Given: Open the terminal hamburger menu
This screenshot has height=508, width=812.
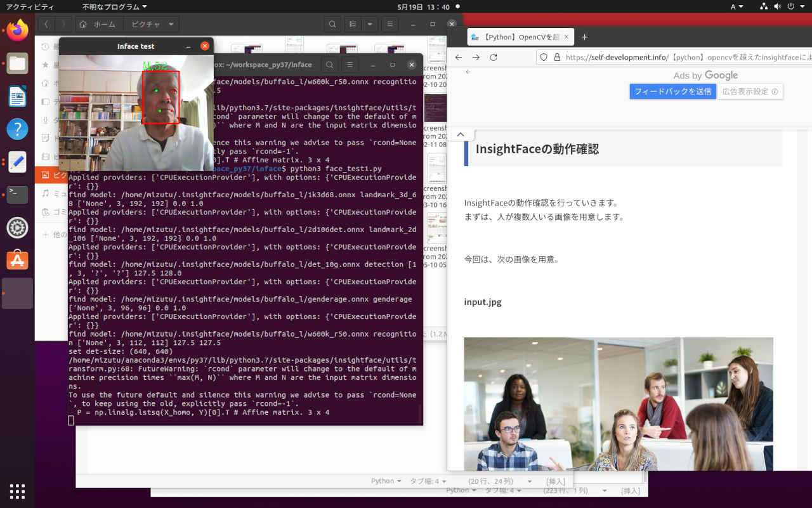Looking at the screenshot, I should [349, 65].
